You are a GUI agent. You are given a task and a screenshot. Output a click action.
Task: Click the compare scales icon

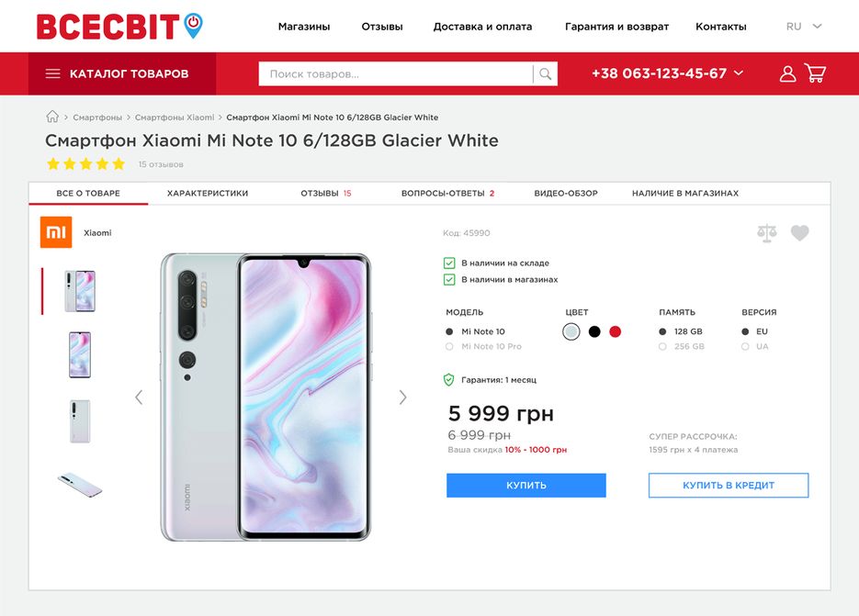pyautogui.click(x=767, y=232)
